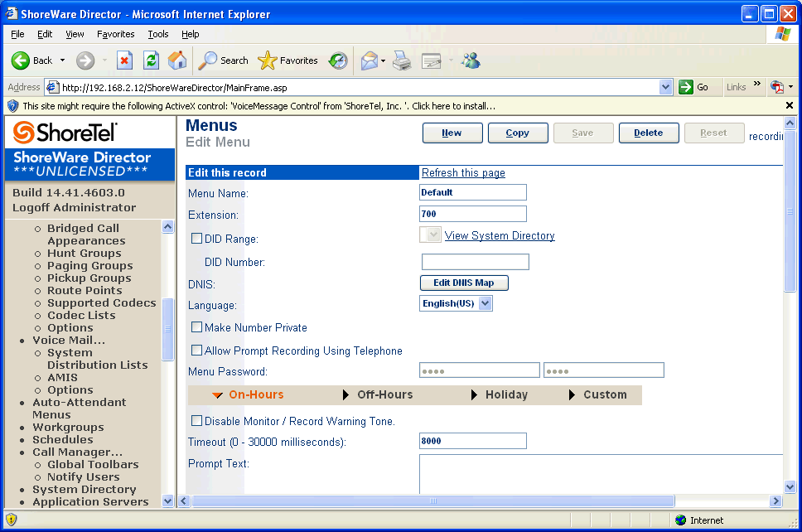This screenshot has height=532, width=802.
Task: Check Make Number Private
Action: coord(197,327)
